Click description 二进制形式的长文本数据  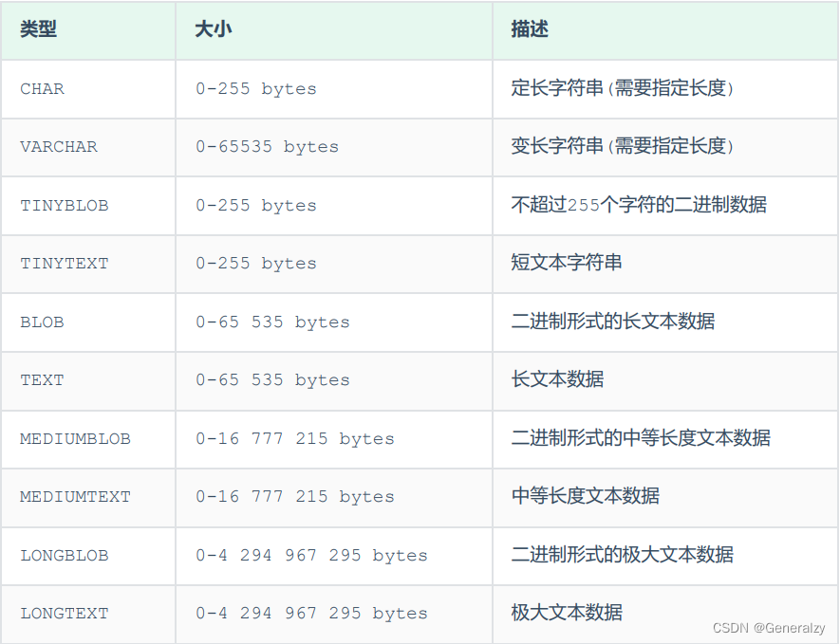pos(613,322)
